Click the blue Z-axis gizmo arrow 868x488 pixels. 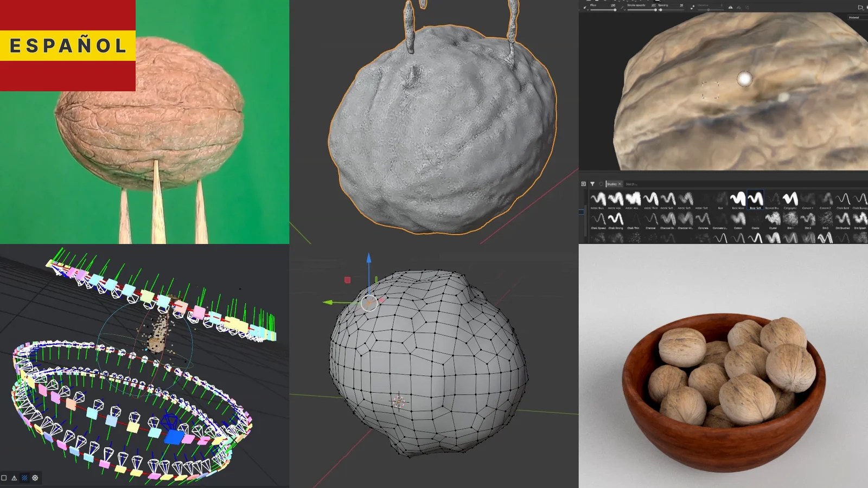[369, 258]
